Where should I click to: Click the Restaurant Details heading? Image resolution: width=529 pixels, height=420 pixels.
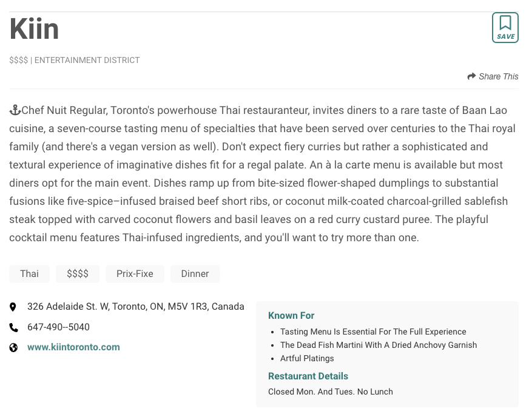[308, 376]
